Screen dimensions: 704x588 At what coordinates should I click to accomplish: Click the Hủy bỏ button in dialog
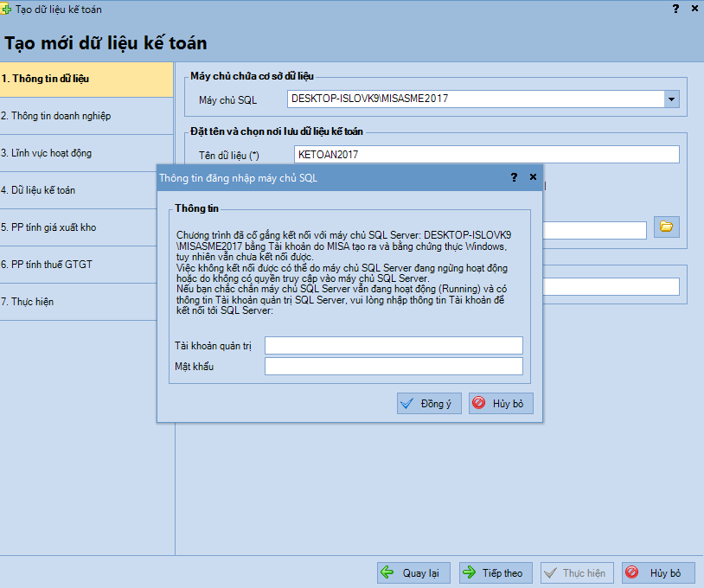coord(501,404)
